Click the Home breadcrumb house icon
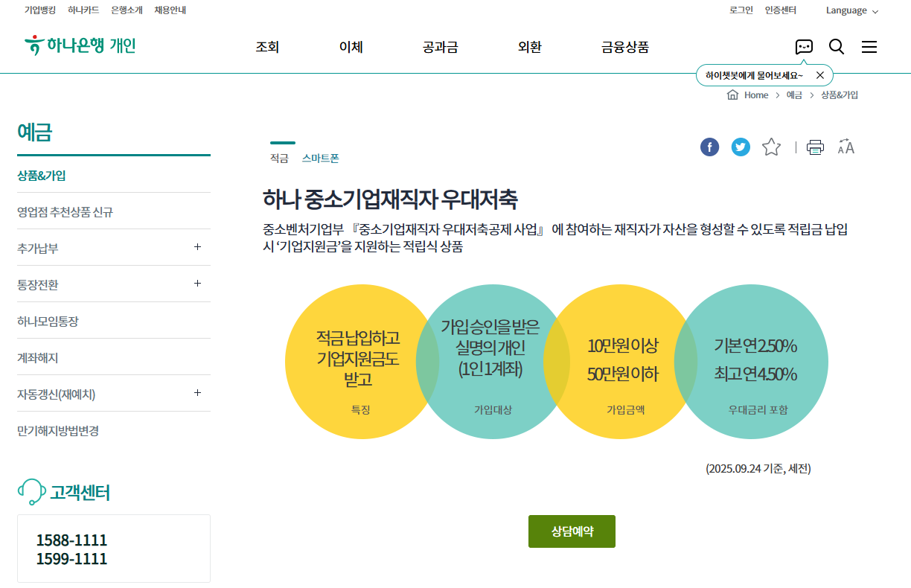 tap(732, 95)
